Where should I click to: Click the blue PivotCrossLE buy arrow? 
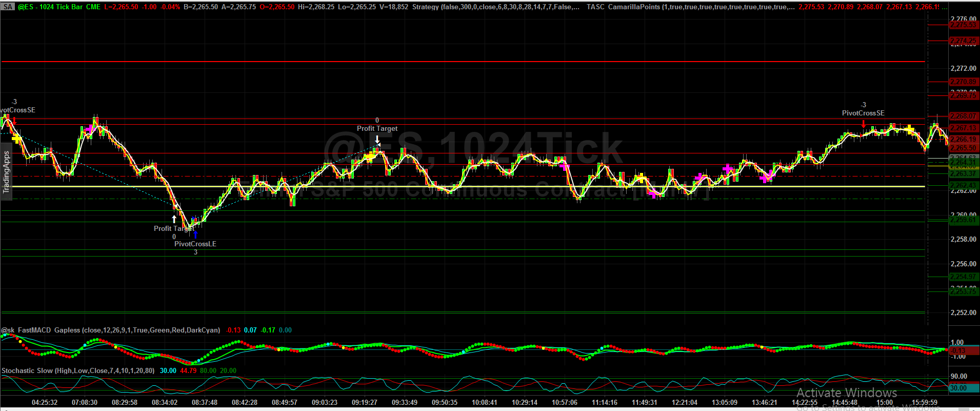195,234
